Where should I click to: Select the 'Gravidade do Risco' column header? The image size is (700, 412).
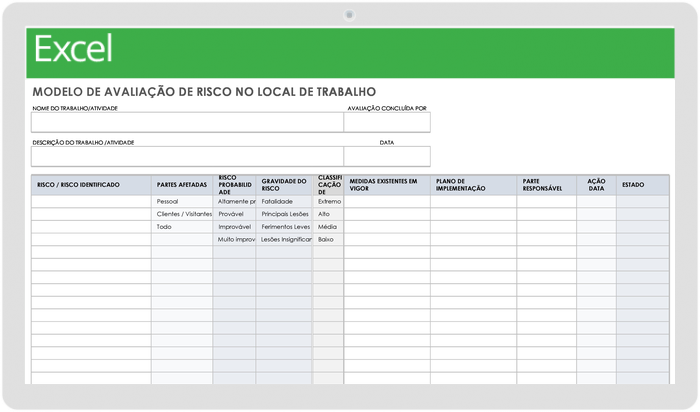(284, 185)
